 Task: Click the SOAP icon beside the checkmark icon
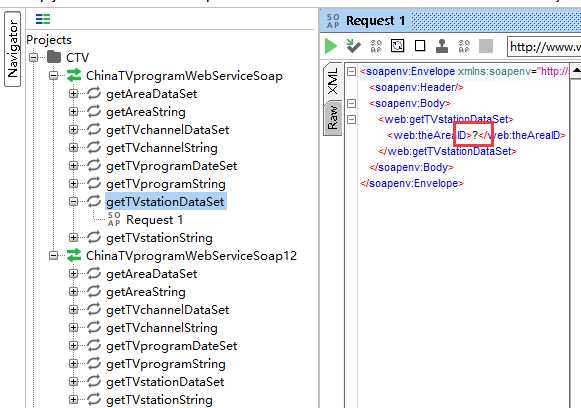[x=376, y=46]
